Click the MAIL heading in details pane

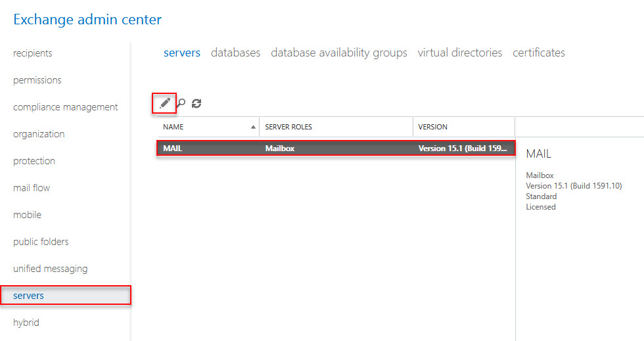coord(538,154)
